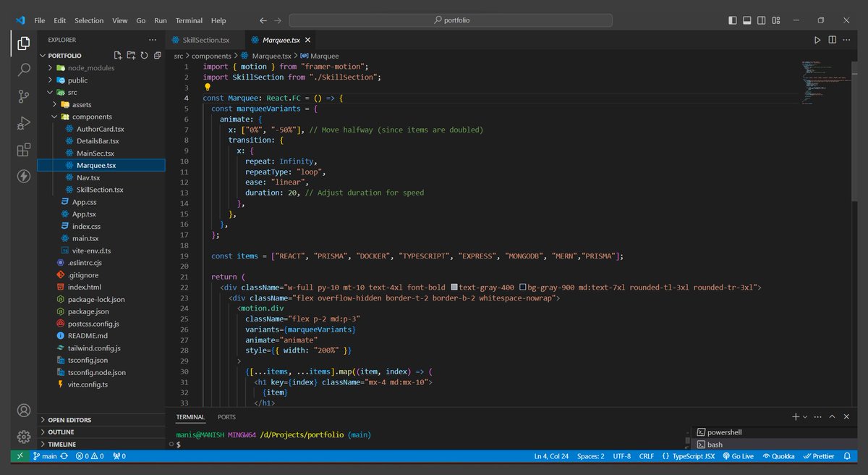
Task: Open AuthorCard.tsx in the file tree
Action: coord(101,129)
